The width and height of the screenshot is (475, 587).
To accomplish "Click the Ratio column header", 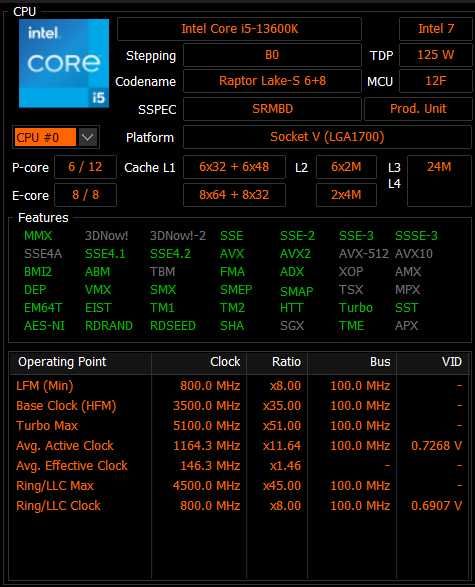I will click(x=277, y=362).
